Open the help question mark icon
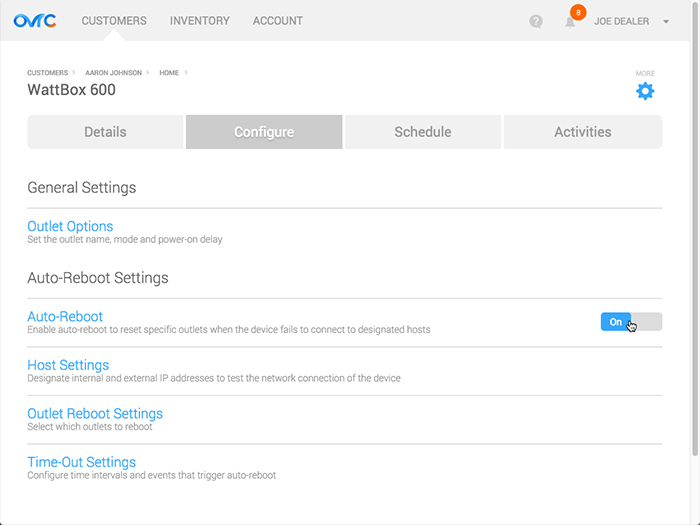 coord(536,21)
